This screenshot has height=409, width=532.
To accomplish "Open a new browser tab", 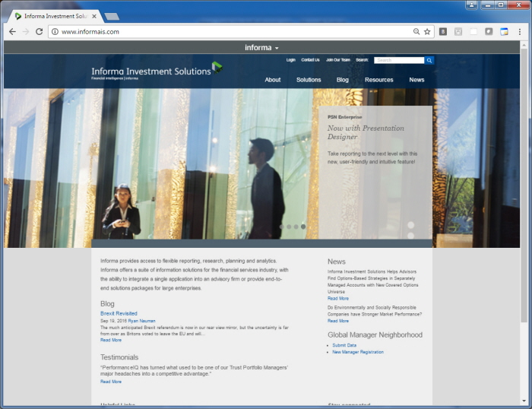I will coord(112,16).
